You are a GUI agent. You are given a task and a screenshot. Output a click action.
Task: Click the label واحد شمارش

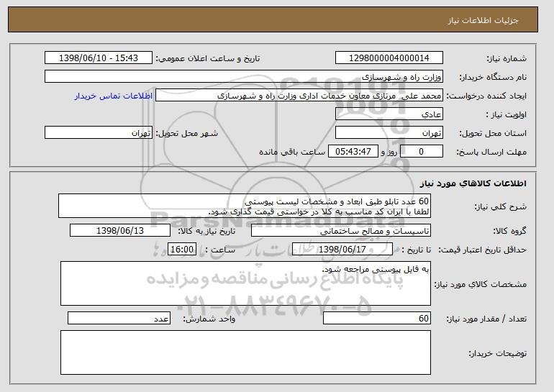(209, 319)
